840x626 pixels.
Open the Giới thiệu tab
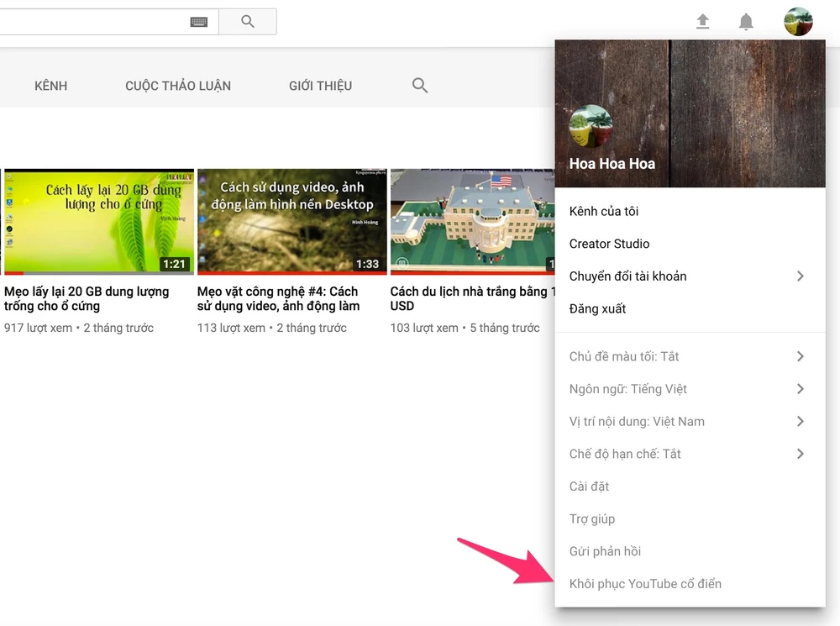(x=320, y=86)
